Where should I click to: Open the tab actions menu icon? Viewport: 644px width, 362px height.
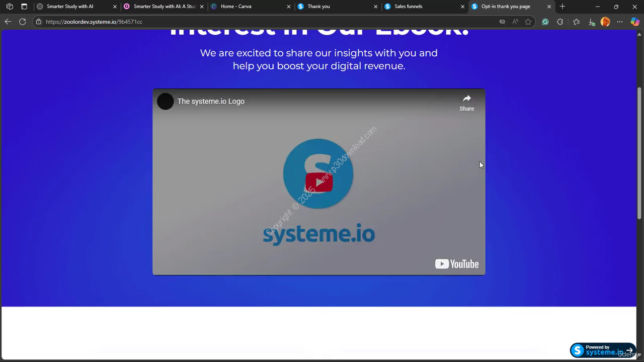click(x=24, y=7)
